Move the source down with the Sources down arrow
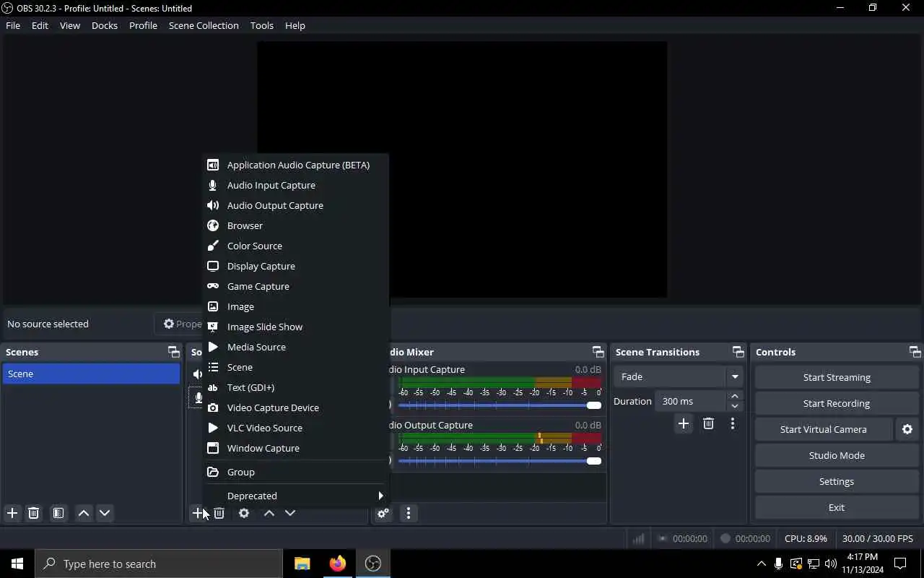This screenshot has width=924, height=578. (x=290, y=513)
